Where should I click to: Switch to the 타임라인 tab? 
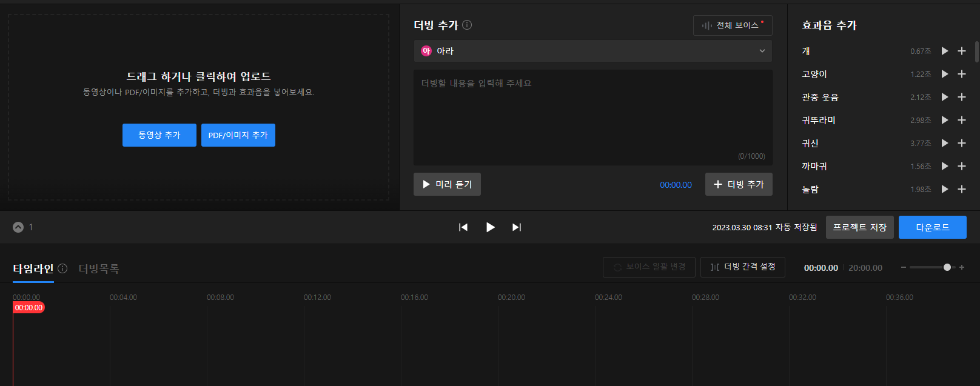[x=33, y=268]
